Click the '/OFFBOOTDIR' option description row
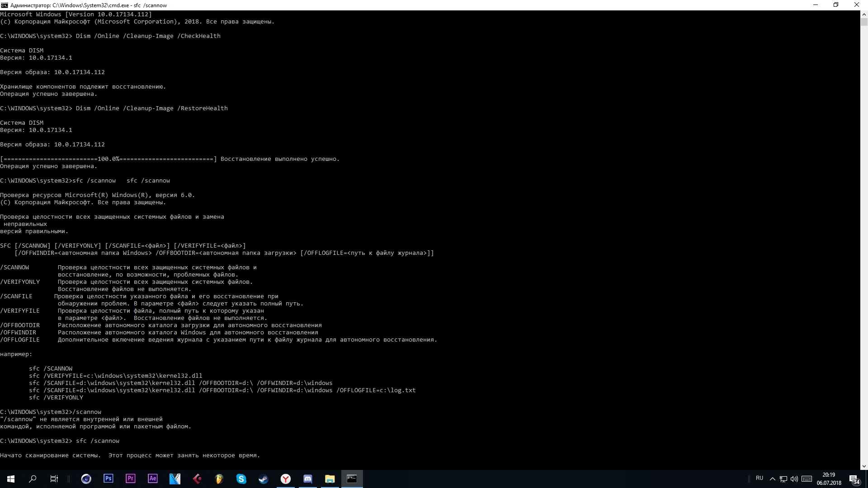Viewport: 868px width, 488px height. click(161, 325)
